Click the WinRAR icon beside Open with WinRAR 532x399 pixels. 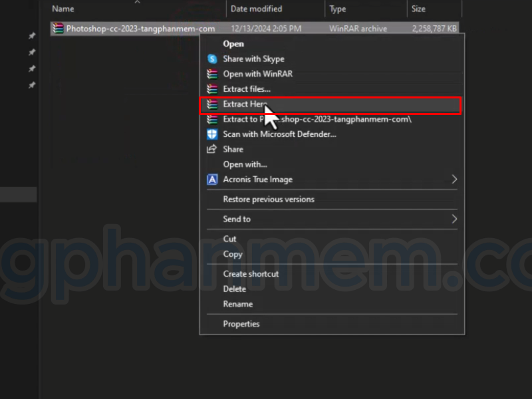pos(212,74)
